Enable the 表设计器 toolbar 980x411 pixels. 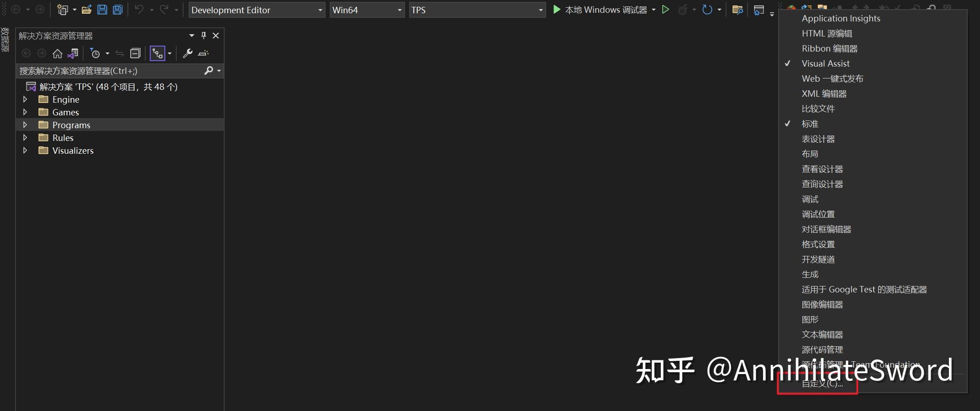(x=818, y=139)
